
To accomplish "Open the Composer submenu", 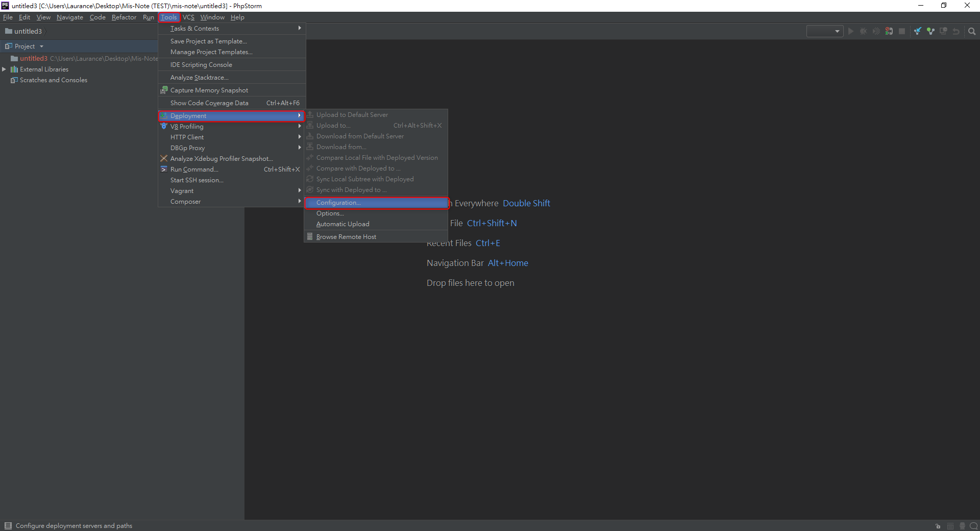I will [x=232, y=202].
